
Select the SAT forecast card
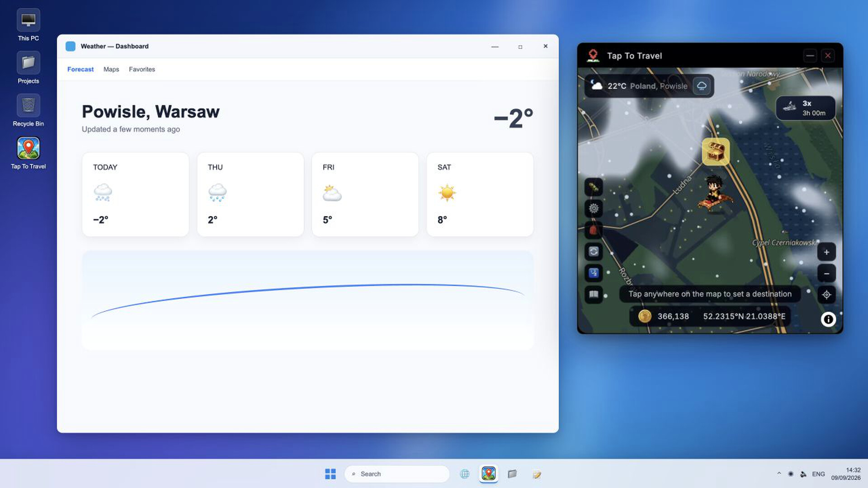coord(480,194)
